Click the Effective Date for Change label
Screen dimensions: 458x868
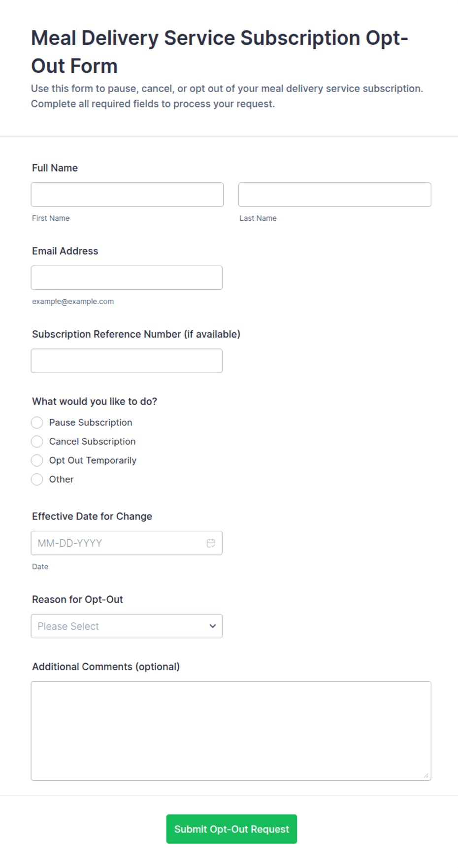[92, 516]
